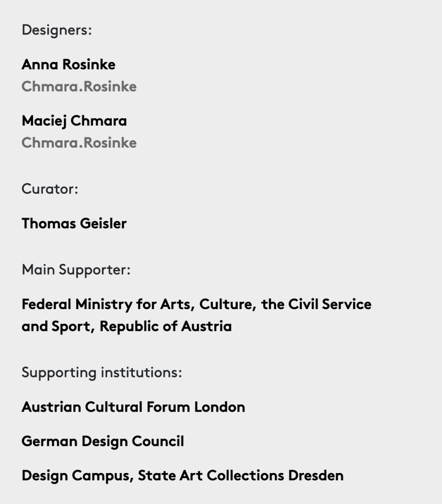
Task: Click German Design Council supporter
Action: [x=103, y=441]
